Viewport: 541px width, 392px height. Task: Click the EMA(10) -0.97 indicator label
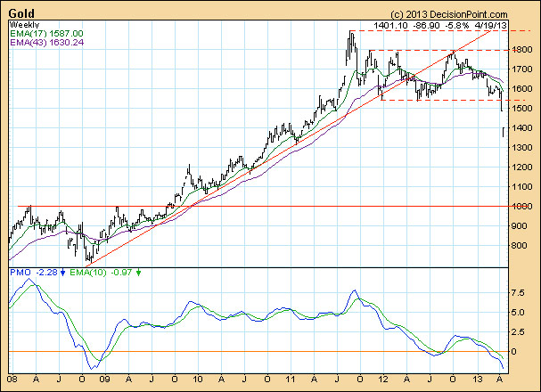point(102,272)
